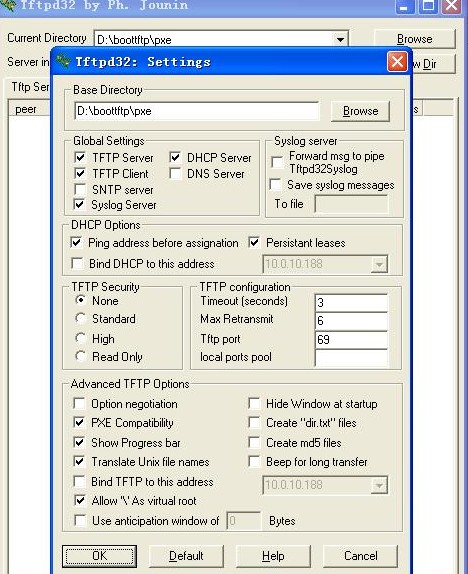The image size is (468, 574).
Task: Close the Settings dialog with red X
Action: click(x=397, y=62)
